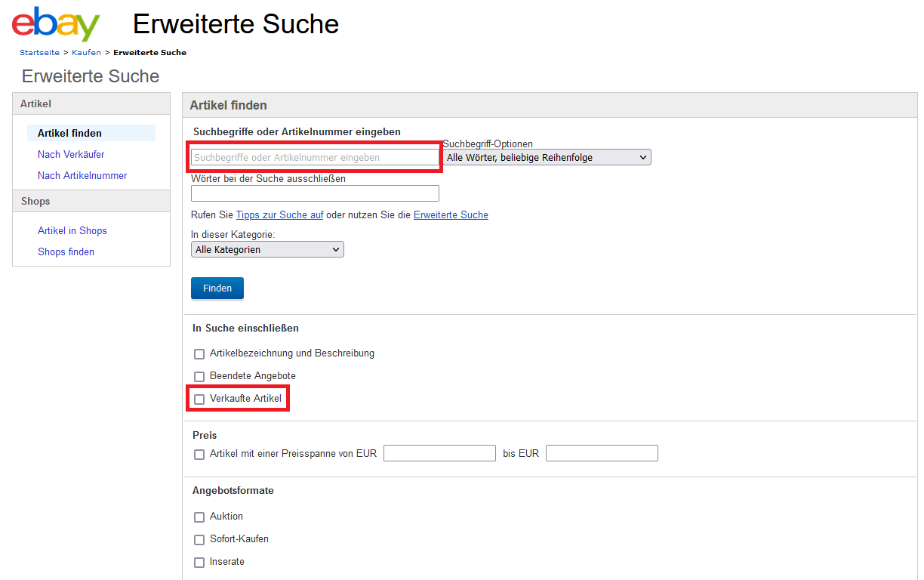Focus the Suchbegriffe oder Artikelnummer field
Screen dimensions: 924x580
315,158
